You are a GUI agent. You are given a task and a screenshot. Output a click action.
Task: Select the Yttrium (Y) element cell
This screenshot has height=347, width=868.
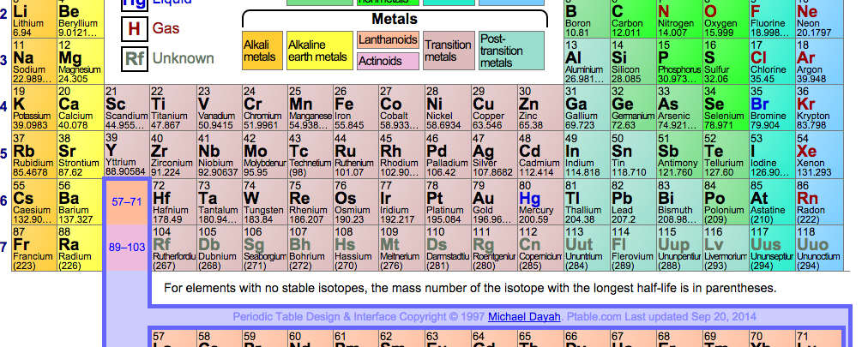pyautogui.click(x=127, y=155)
